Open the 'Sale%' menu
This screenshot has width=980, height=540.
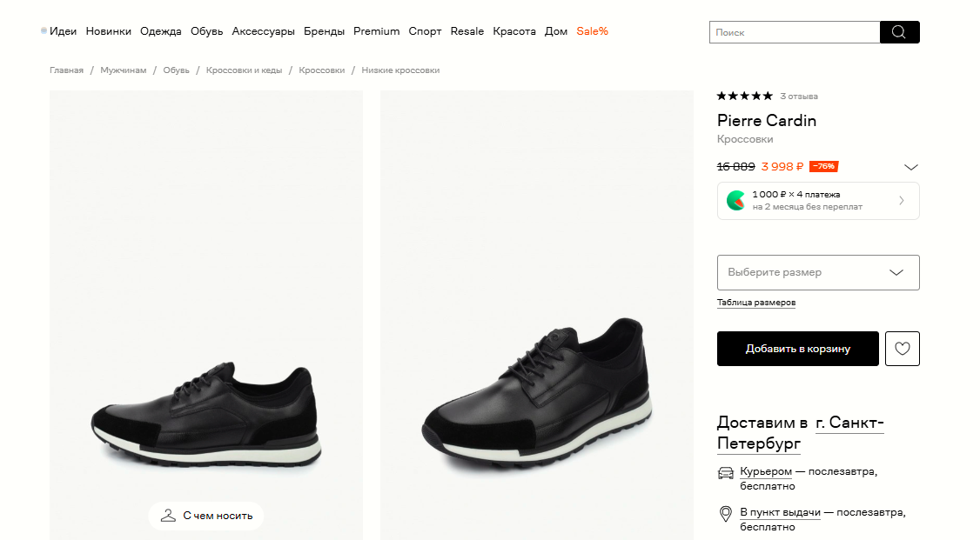point(593,31)
